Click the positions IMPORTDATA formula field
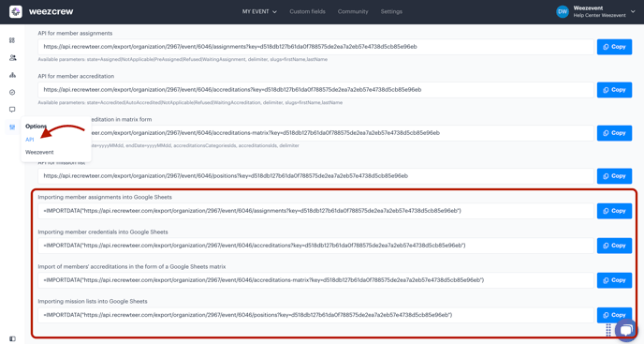This screenshot has height=344, width=644. coord(315,315)
